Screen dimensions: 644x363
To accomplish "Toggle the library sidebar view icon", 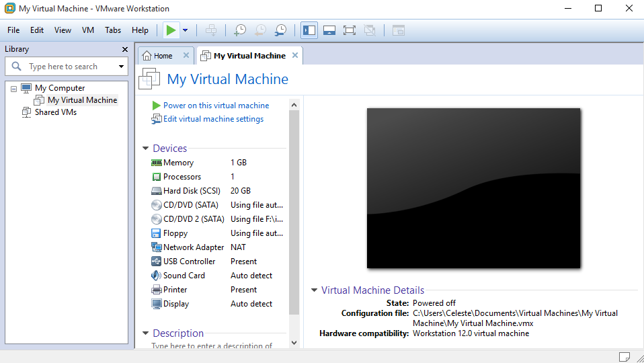I will click(x=309, y=30).
